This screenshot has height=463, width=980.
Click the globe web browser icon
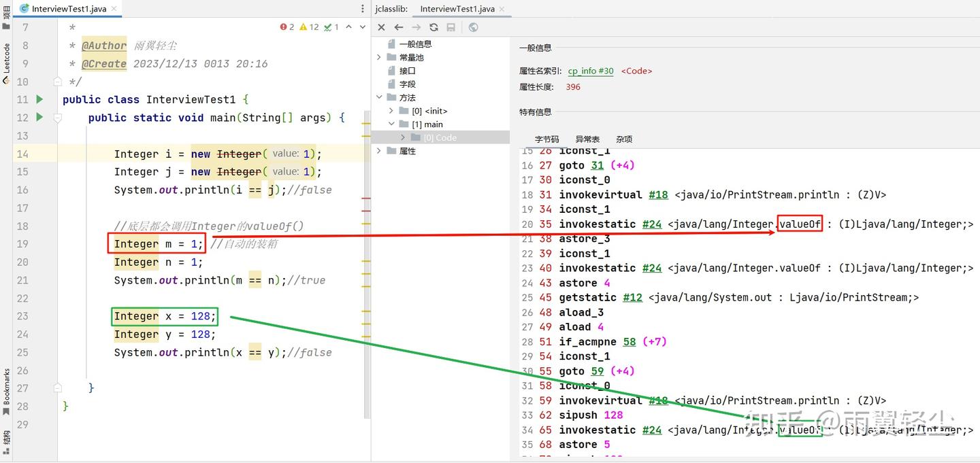(473, 27)
